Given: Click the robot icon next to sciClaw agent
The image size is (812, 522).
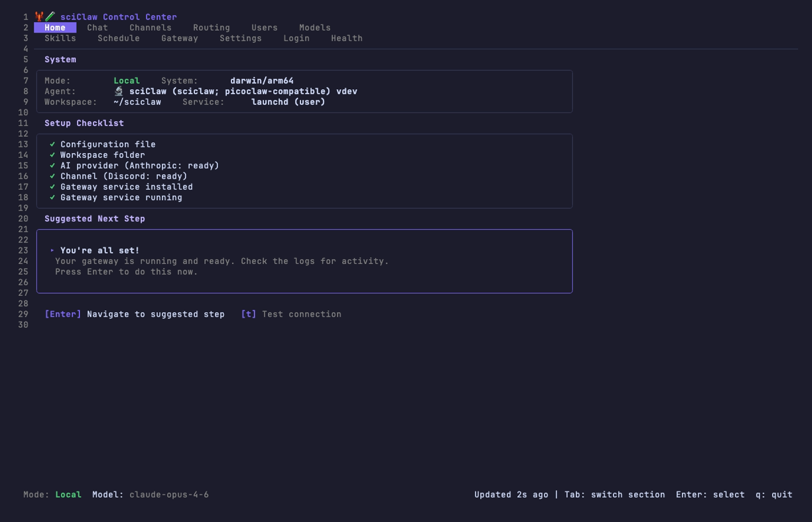Looking at the screenshot, I should [120, 91].
